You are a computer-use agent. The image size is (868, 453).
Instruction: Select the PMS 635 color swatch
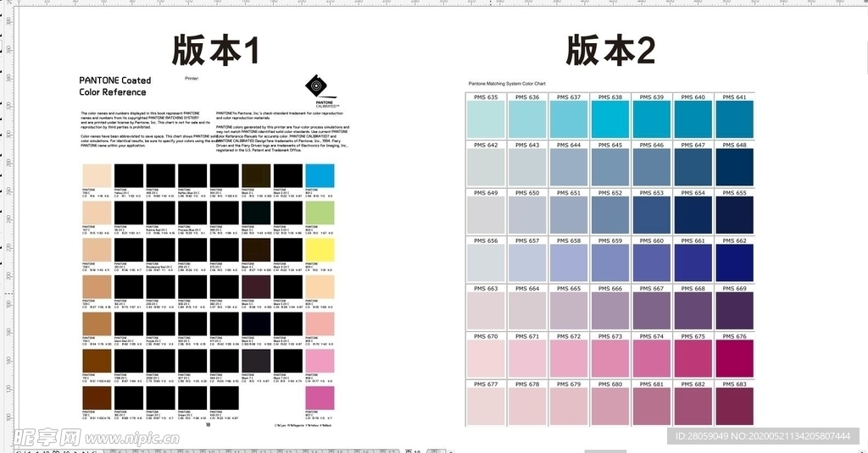(x=487, y=119)
